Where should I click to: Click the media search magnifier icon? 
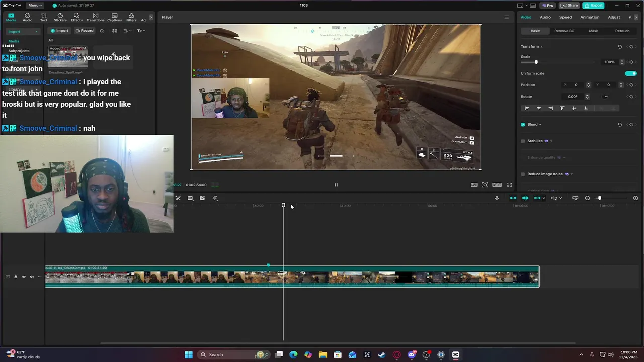click(x=102, y=31)
